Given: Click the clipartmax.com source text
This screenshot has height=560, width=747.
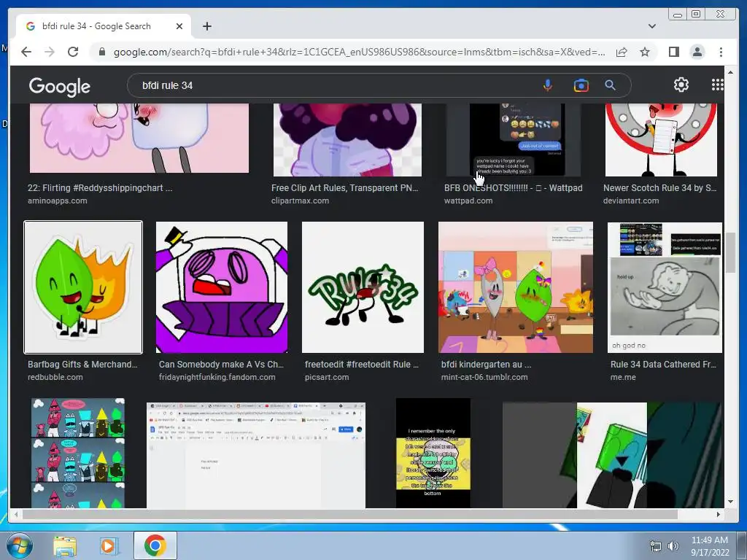Looking at the screenshot, I should (300, 201).
